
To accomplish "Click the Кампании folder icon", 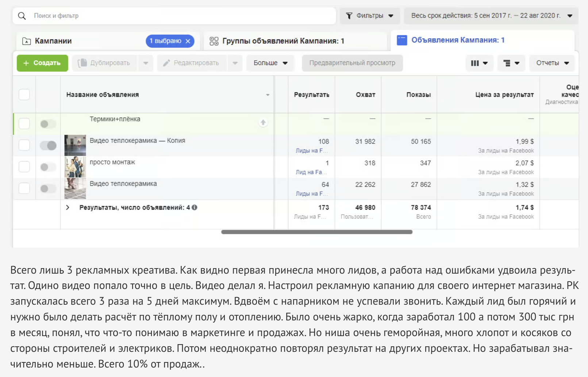I will [x=27, y=41].
